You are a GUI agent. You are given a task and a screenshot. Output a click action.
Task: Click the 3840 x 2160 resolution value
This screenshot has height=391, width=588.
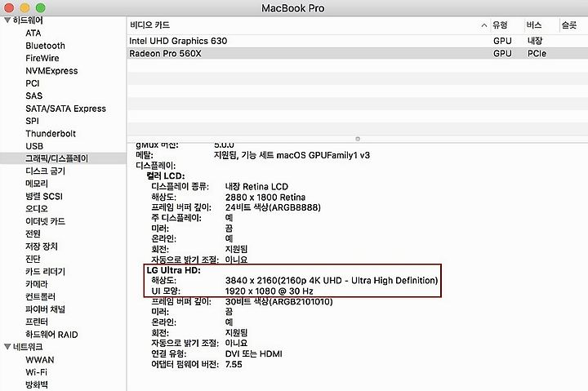point(332,281)
